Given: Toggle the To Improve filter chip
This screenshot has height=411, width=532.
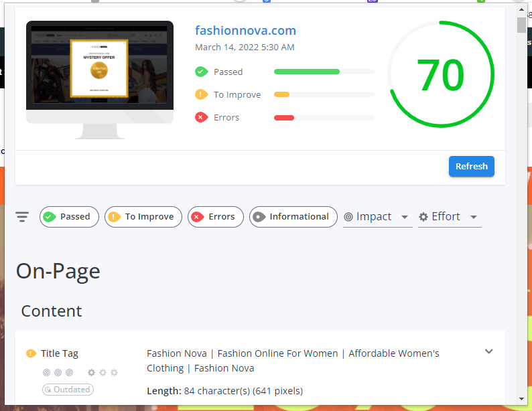Looking at the screenshot, I should (x=143, y=217).
